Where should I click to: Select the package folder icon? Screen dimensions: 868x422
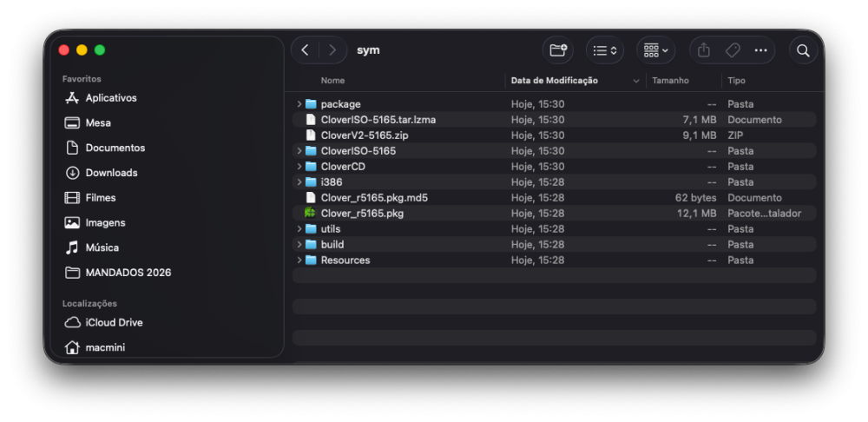pyautogui.click(x=311, y=104)
